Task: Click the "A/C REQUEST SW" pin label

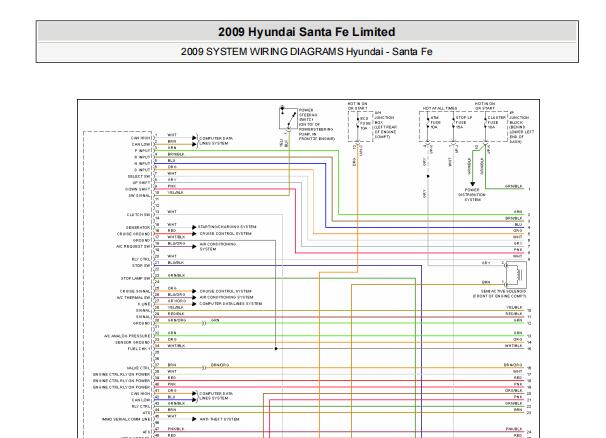Action: [x=133, y=247]
